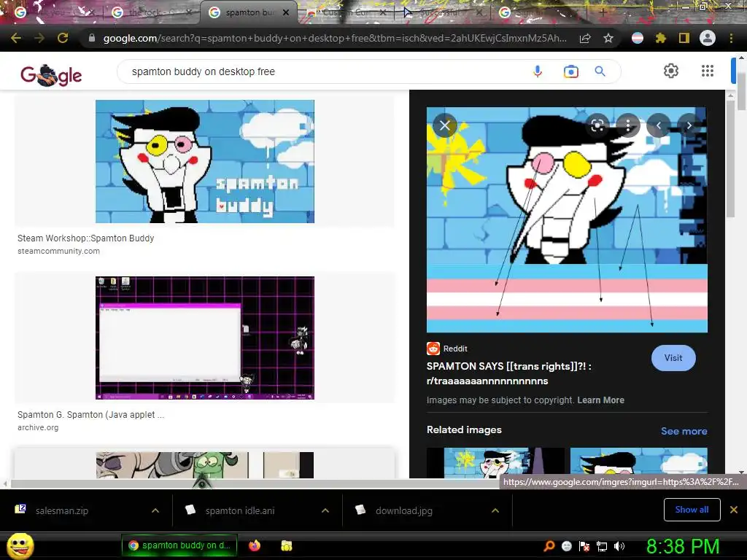Expand options for spamton idle.ani download
This screenshot has width=747, height=560.
pos(325,510)
